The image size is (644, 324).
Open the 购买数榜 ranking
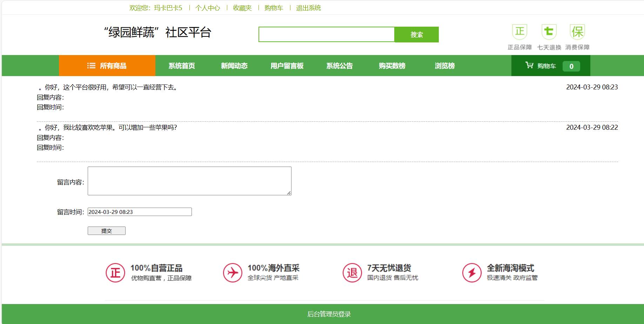click(392, 66)
